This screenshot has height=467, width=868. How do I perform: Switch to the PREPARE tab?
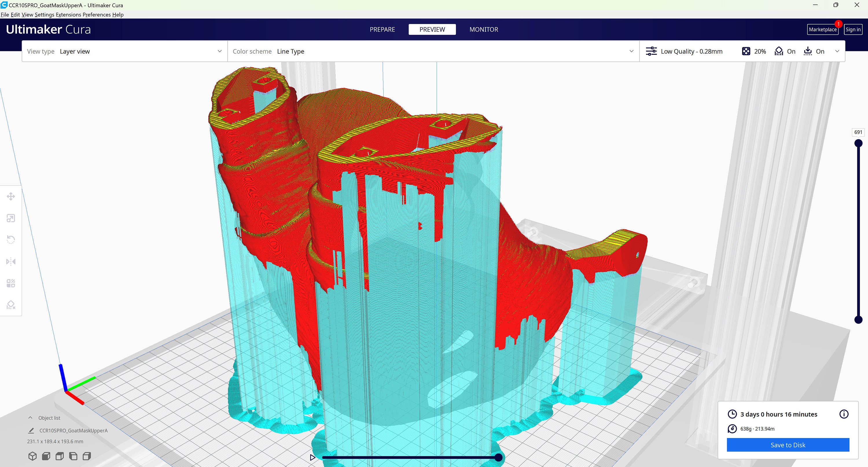[382, 29]
